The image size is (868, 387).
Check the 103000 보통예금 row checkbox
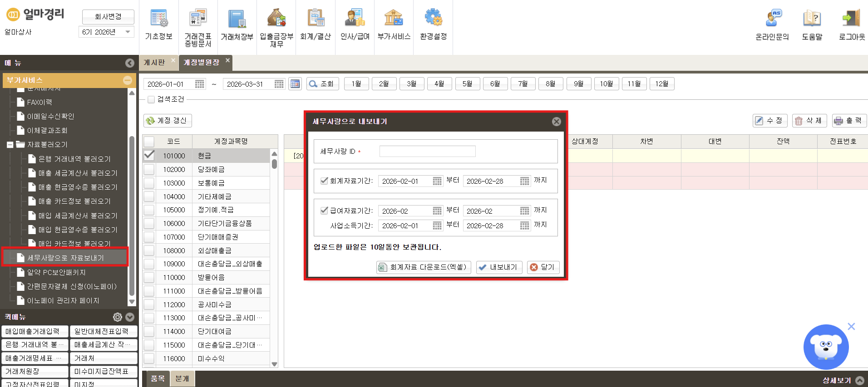(x=149, y=183)
